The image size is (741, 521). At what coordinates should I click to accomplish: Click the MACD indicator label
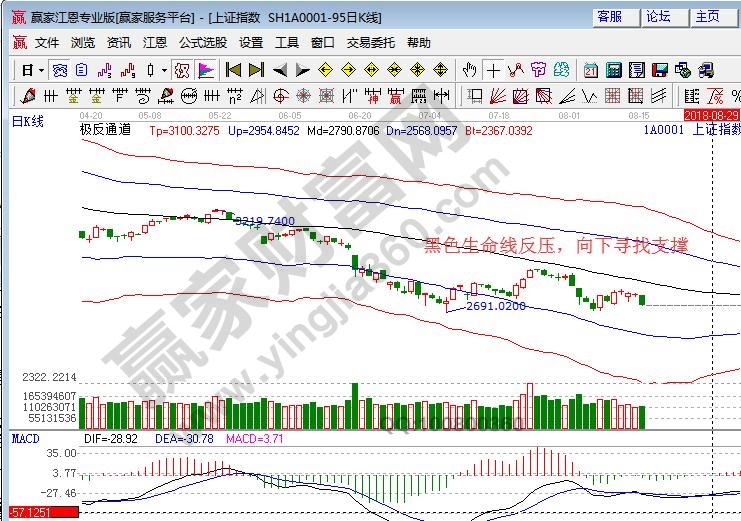tap(25, 439)
